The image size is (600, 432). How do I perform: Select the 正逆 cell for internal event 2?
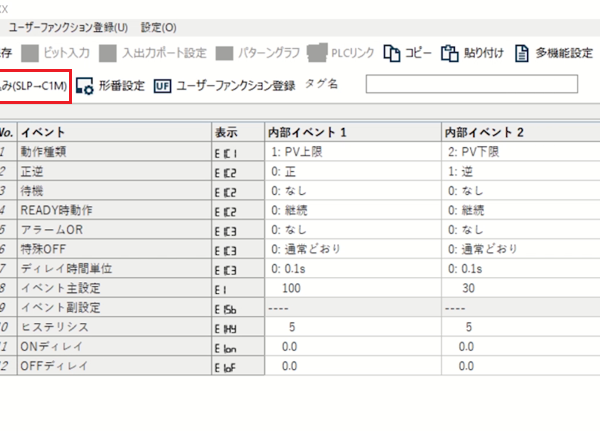(x=520, y=170)
